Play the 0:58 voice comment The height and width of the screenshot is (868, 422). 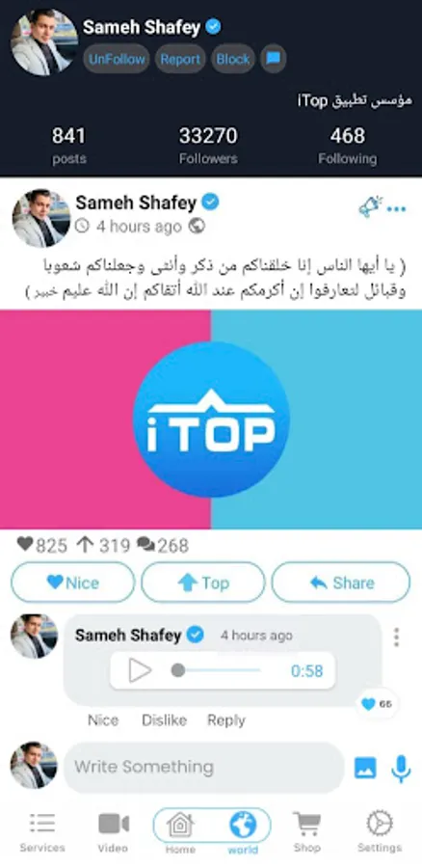pos(140,671)
